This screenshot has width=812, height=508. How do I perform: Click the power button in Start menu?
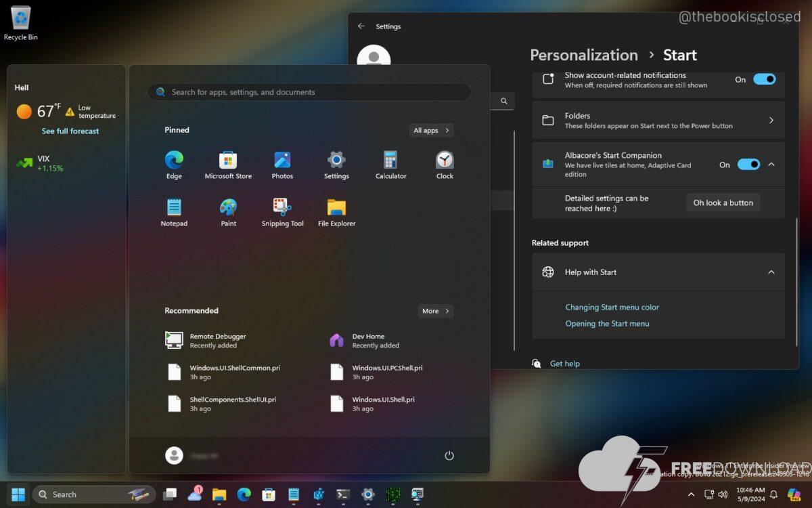449,456
